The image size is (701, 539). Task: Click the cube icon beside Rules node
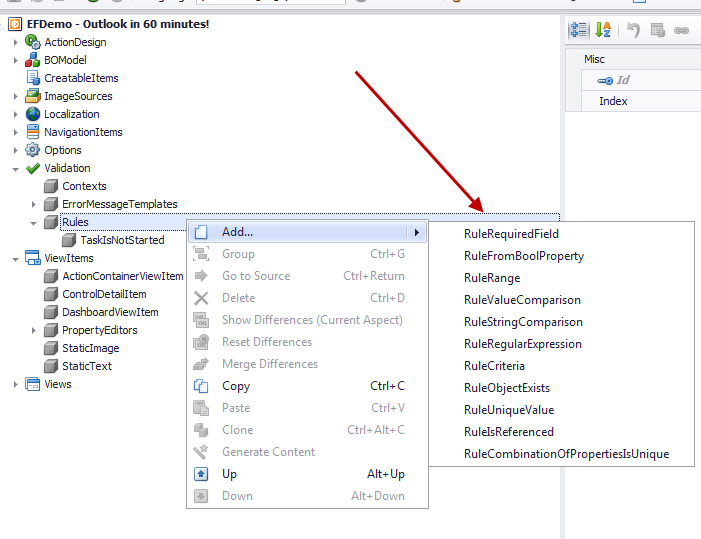pos(51,222)
